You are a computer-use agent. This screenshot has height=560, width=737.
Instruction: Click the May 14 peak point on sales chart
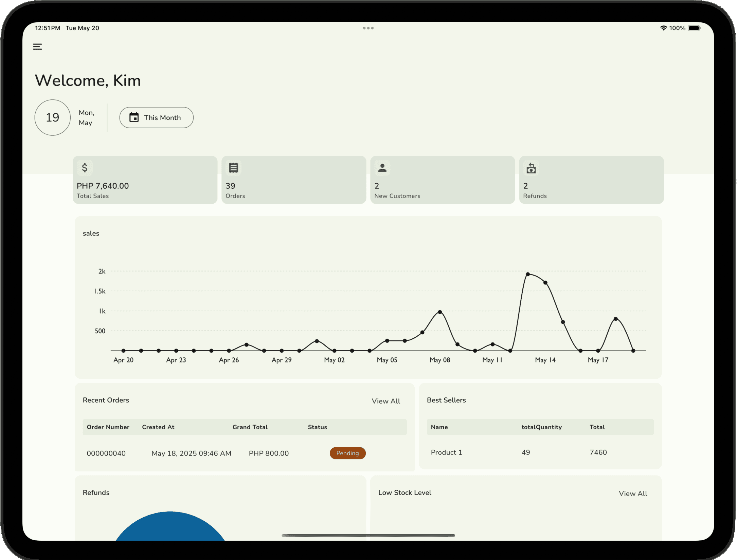point(528,274)
